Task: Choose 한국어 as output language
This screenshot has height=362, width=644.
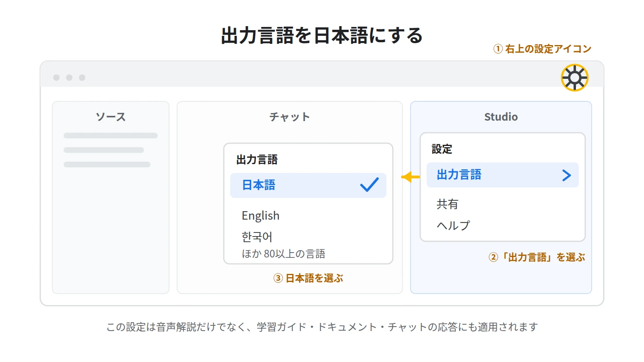Action: 257,237
